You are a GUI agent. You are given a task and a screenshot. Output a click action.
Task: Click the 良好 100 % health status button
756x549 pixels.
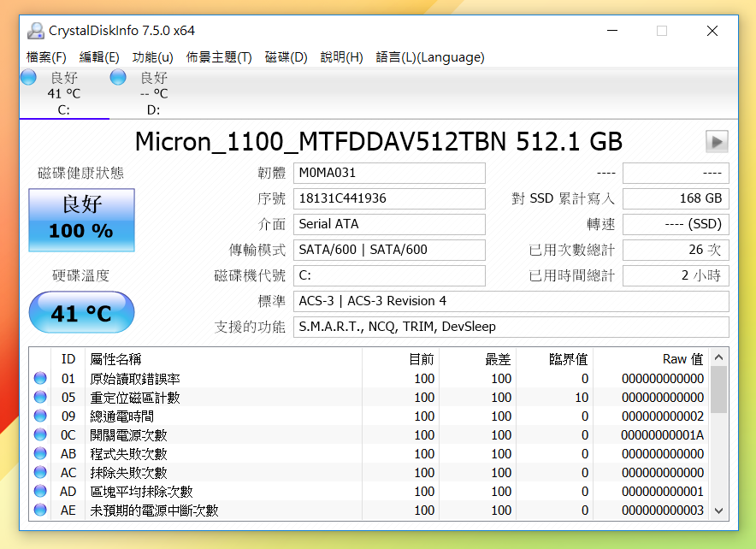[81, 220]
